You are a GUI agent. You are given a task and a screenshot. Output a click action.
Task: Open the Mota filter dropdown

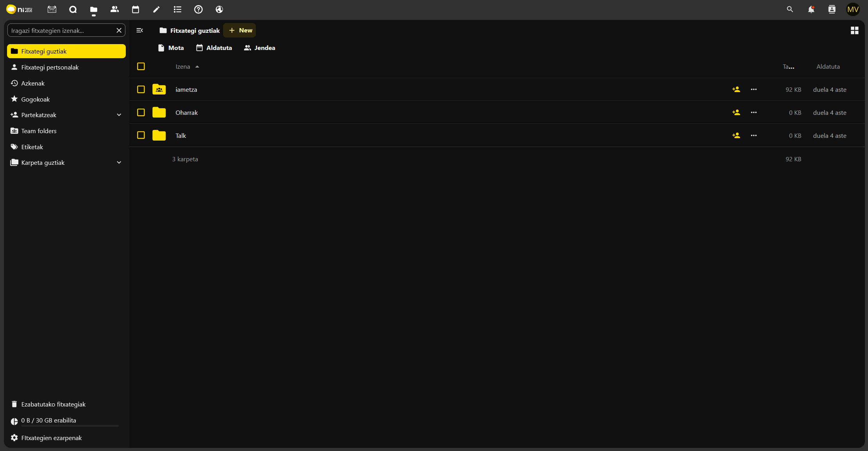point(171,48)
